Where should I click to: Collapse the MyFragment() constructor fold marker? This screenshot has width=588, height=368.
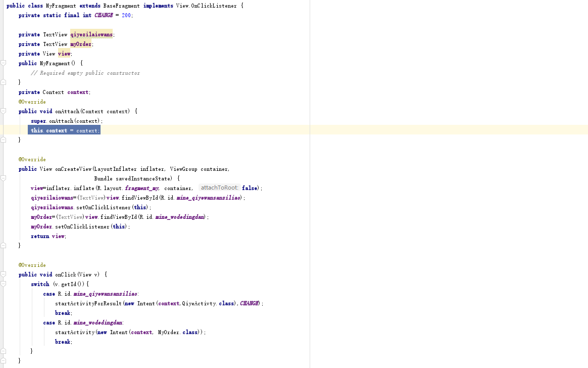[4, 63]
